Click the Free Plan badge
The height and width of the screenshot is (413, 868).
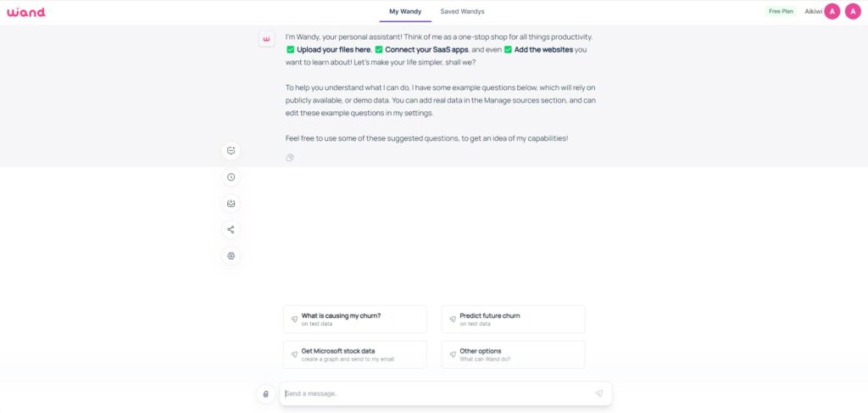click(781, 11)
